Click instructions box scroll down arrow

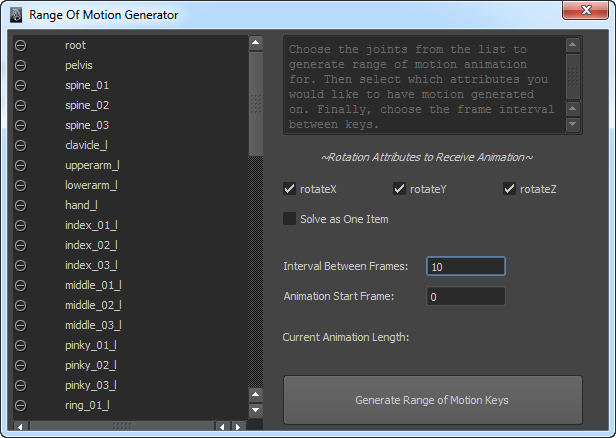[x=573, y=124]
